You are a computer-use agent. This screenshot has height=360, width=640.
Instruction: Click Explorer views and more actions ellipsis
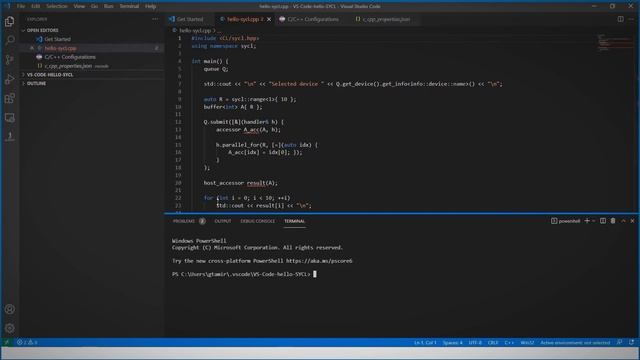(155, 19)
